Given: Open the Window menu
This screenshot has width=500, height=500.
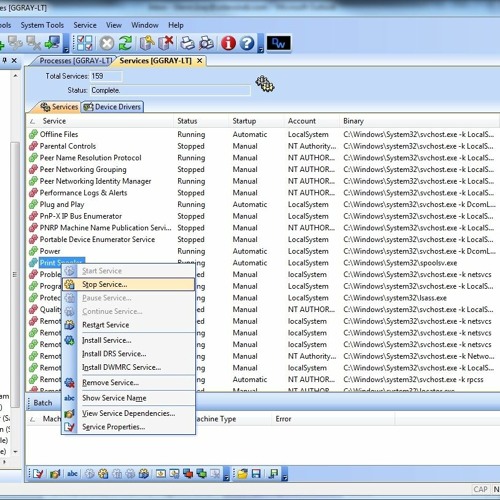Looking at the screenshot, I should [145, 25].
